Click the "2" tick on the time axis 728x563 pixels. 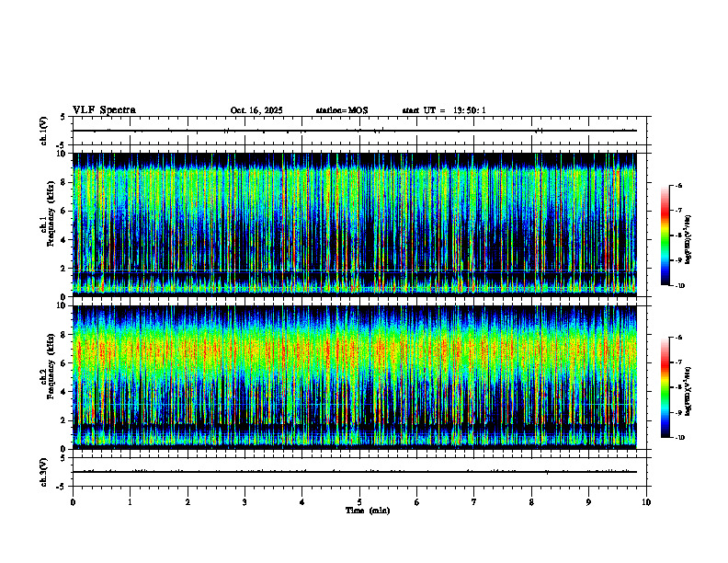(188, 502)
